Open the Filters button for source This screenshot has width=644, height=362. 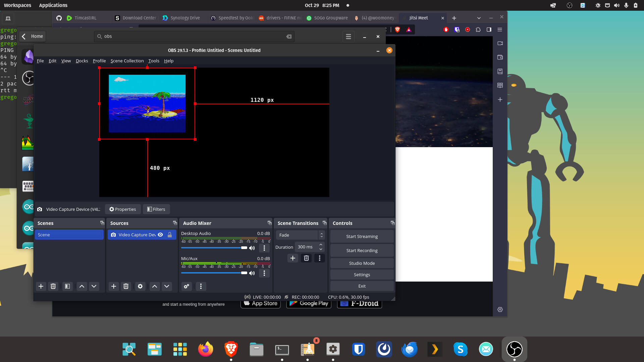156,209
